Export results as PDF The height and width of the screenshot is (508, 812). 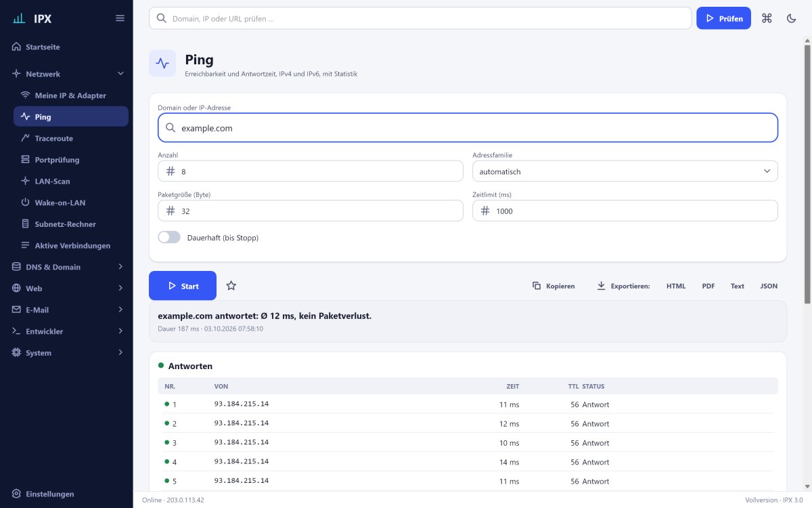pos(708,286)
